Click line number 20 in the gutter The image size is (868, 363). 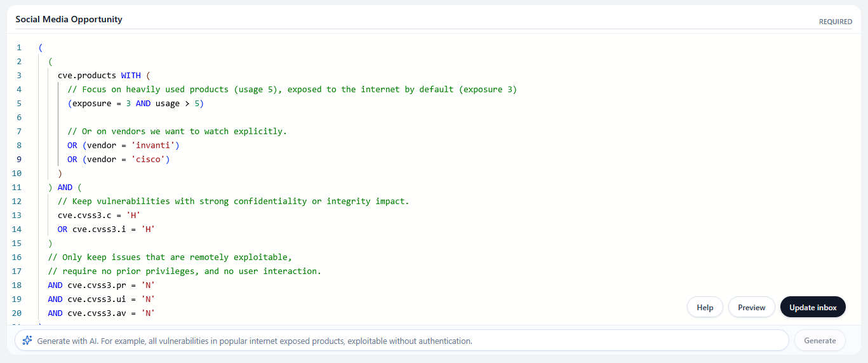point(17,313)
